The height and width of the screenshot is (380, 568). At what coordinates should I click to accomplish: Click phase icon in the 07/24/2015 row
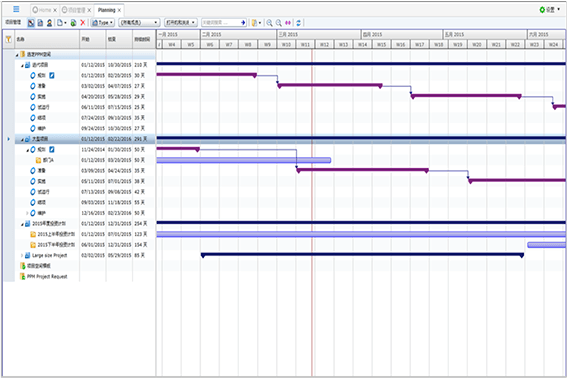33,118
